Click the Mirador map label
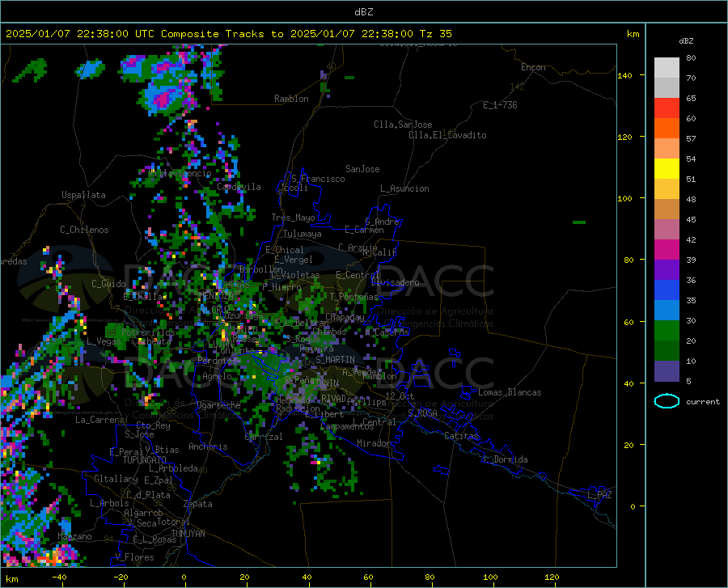 [x=373, y=443]
